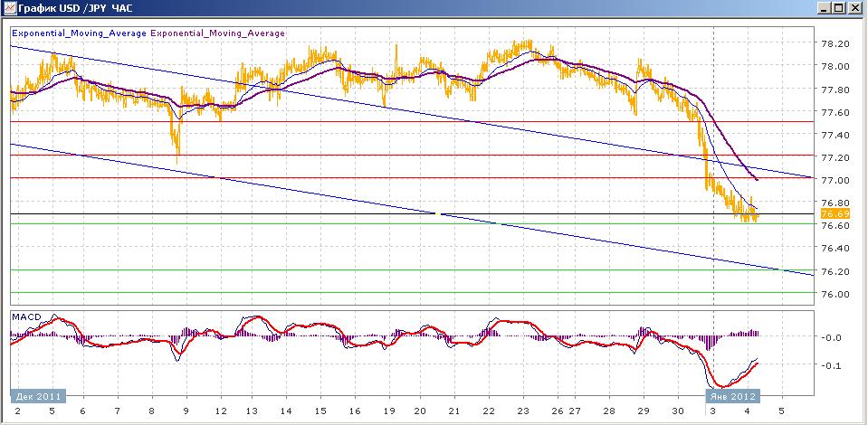Click the January 5 date label

click(782, 411)
